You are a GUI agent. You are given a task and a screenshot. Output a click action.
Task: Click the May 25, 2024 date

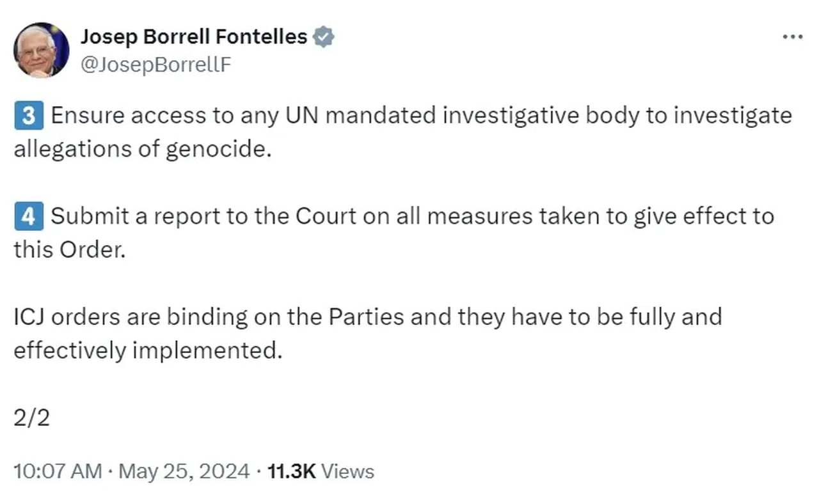[184, 471]
